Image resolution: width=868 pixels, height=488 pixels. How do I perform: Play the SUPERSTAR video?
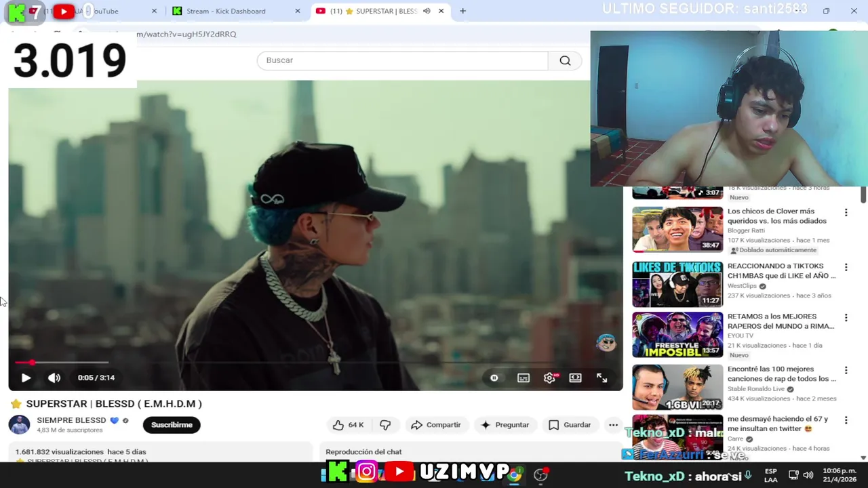click(26, 378)
